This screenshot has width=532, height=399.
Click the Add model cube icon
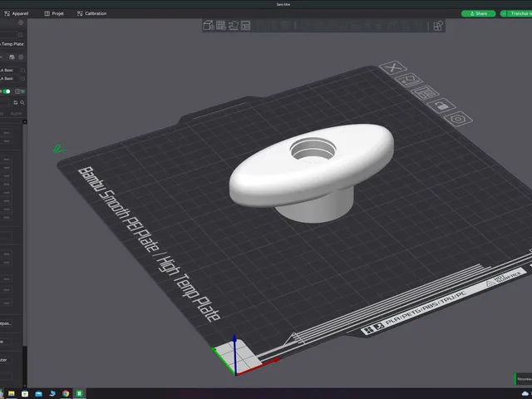pyautogui.click(x=209, y=26)
